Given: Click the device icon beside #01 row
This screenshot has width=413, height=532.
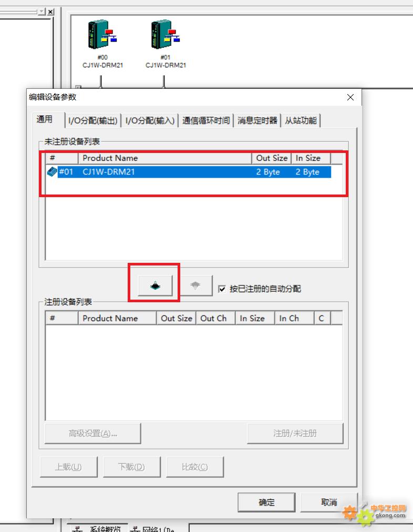Looking at the screenshot, I should (52, 172).
